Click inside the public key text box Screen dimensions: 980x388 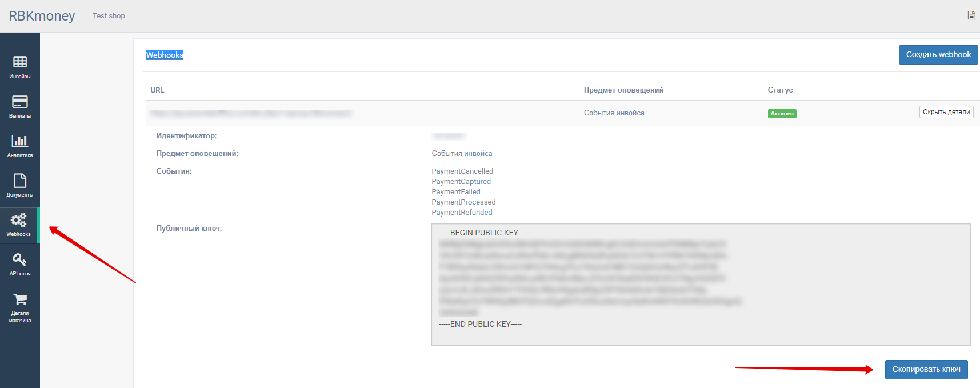pos(701,284)
